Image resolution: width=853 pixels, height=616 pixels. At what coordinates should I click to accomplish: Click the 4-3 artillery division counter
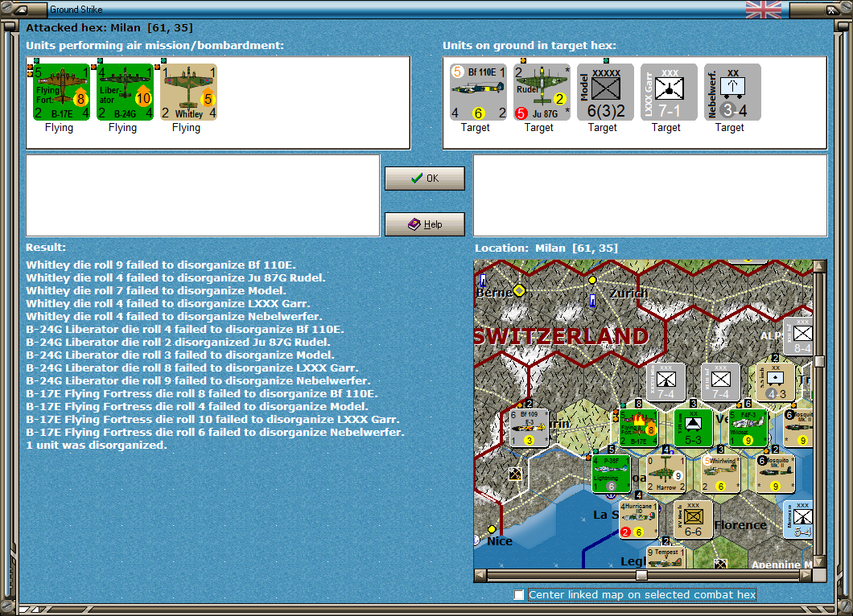pos(775,382)
